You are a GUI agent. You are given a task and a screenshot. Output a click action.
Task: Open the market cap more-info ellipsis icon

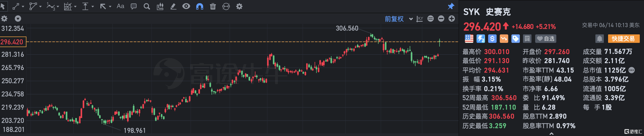click(x=632, y=70)
